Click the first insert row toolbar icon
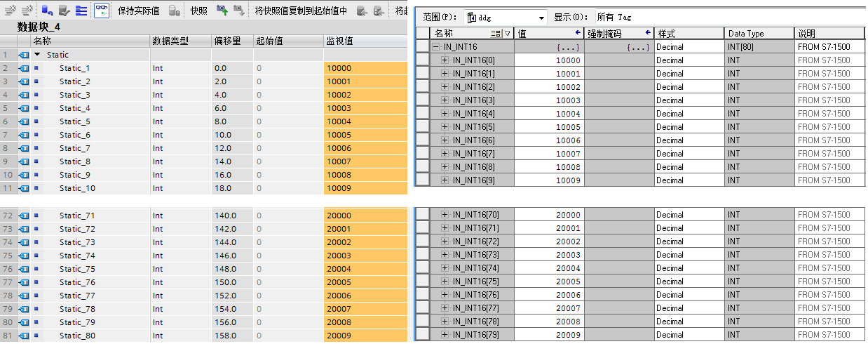 point(11,11)
